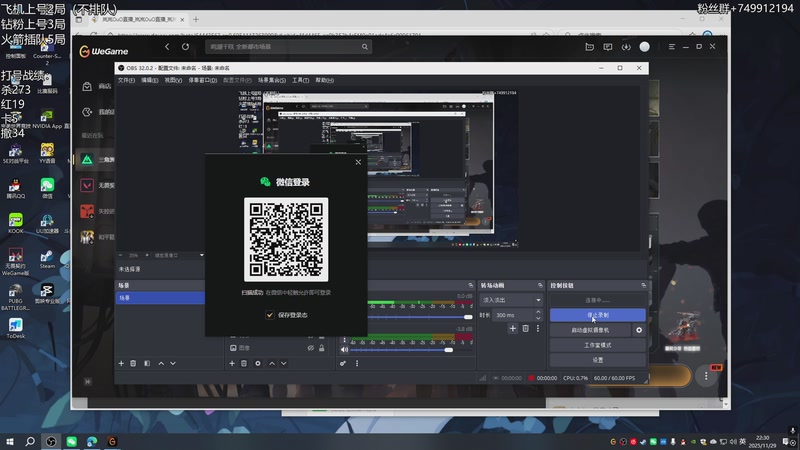Refresh the WeGame page
800x450 pixels.
pyautogui.click(x=185, y=46)
